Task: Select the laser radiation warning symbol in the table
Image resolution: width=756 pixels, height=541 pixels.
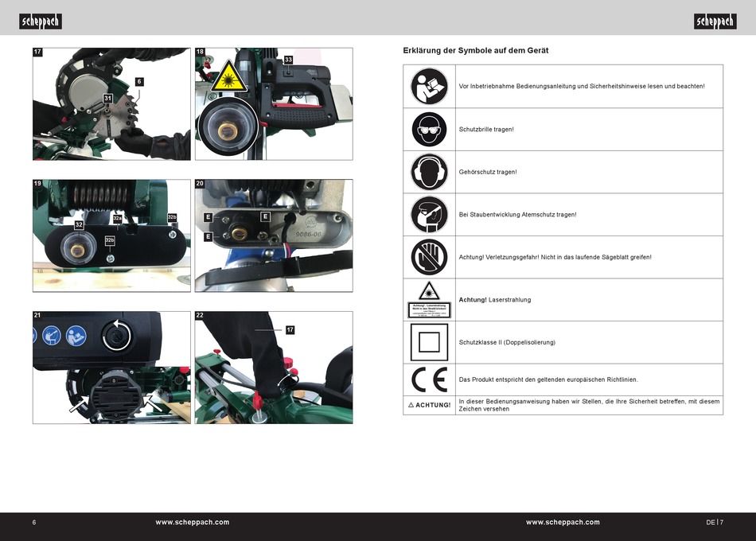Action: coord(429,300)
